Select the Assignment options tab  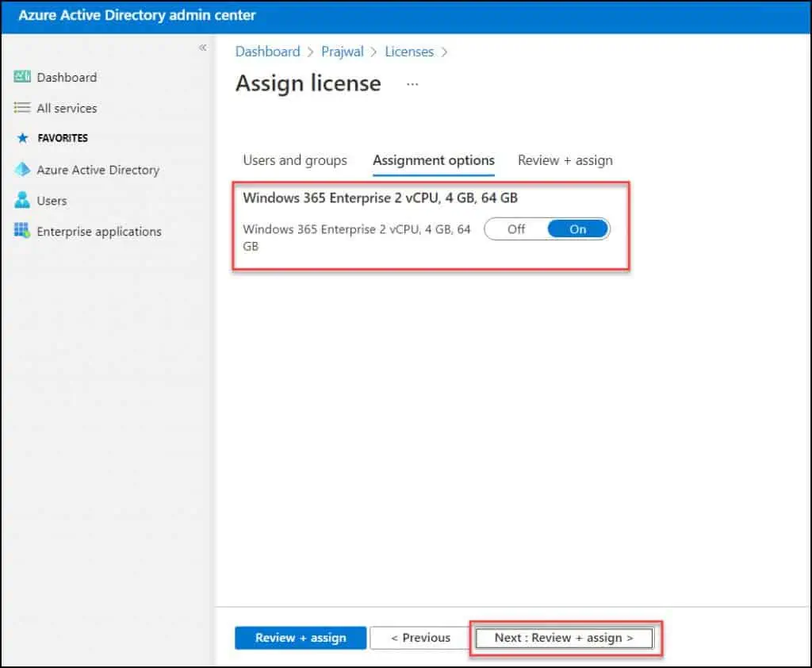[434, 160]
